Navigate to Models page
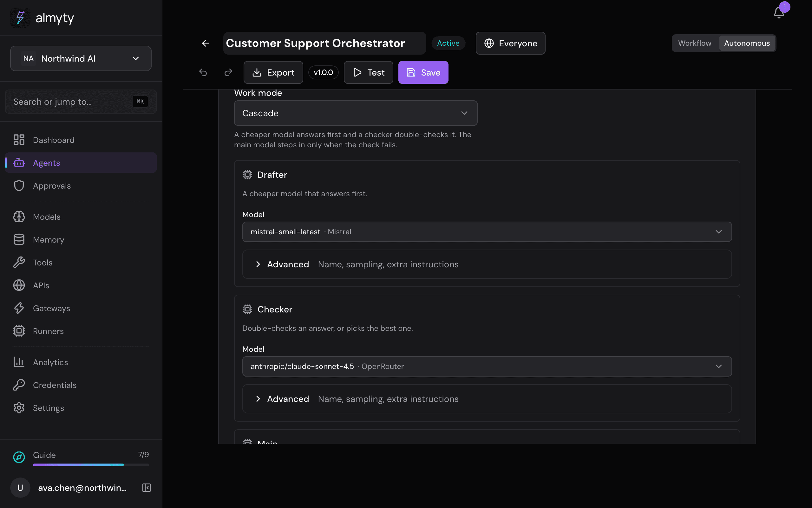 coord(81,217)
